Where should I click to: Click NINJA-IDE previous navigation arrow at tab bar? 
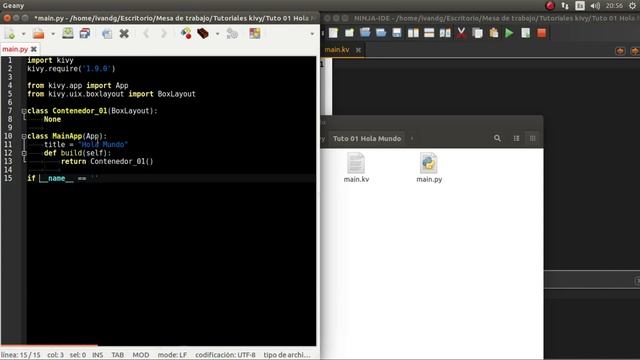[x=620, y=51]
